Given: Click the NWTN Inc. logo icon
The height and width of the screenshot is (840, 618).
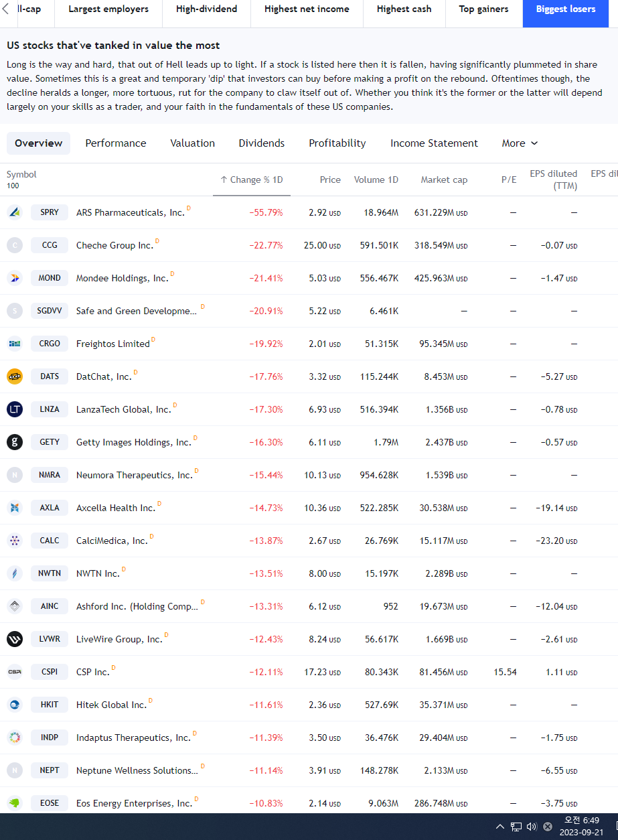Looking at the screenshot, I should (x=15, y=573).
